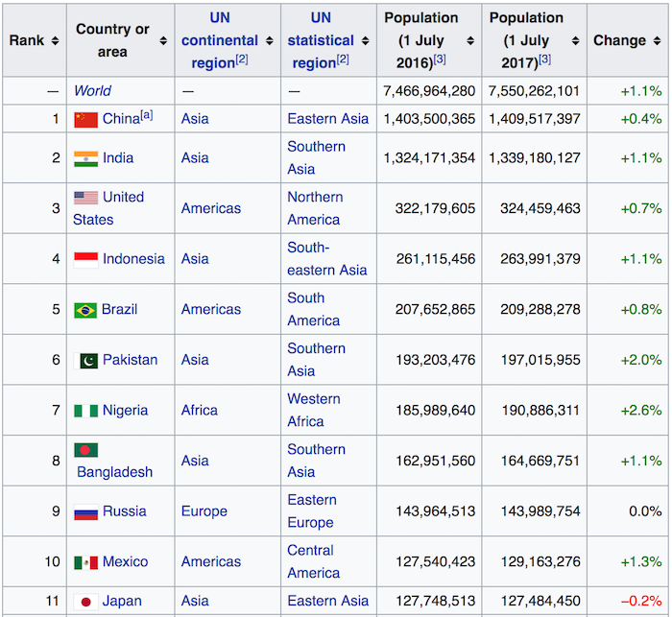Open the Northern America link
672x617 pixels.
coord(315,208)
